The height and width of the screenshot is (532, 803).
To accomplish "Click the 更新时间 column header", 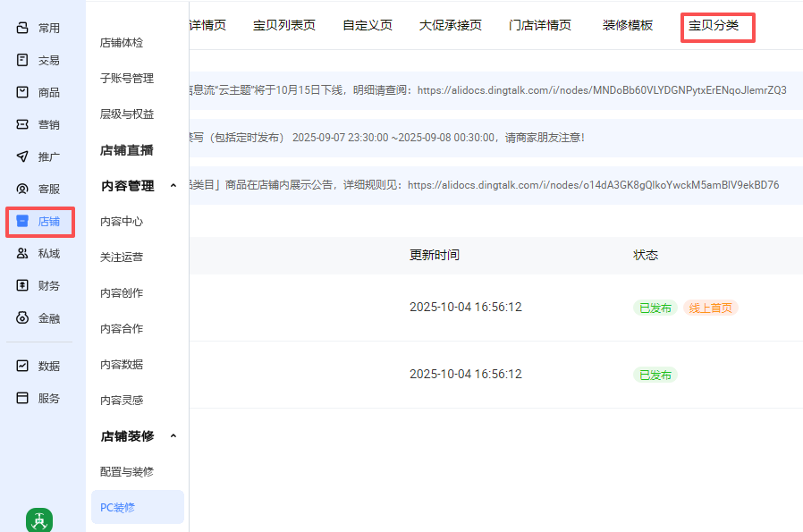I will [x=435, y=255].
